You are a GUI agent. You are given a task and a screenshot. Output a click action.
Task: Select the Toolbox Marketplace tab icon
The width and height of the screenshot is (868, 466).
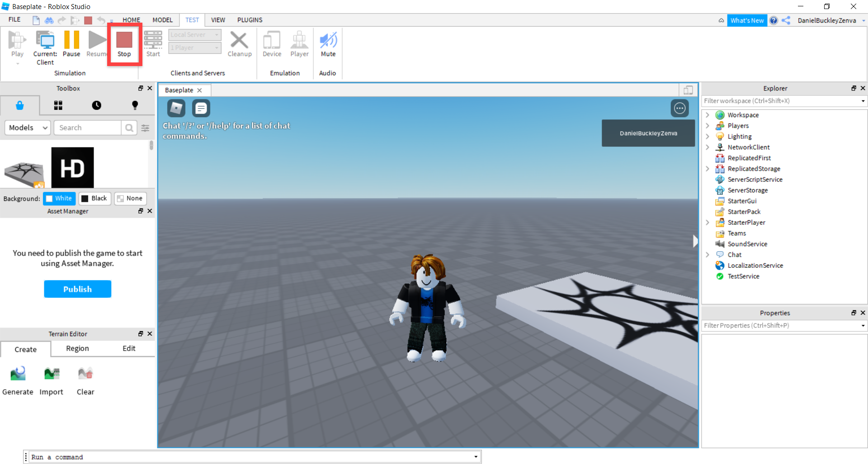(20, 105)
